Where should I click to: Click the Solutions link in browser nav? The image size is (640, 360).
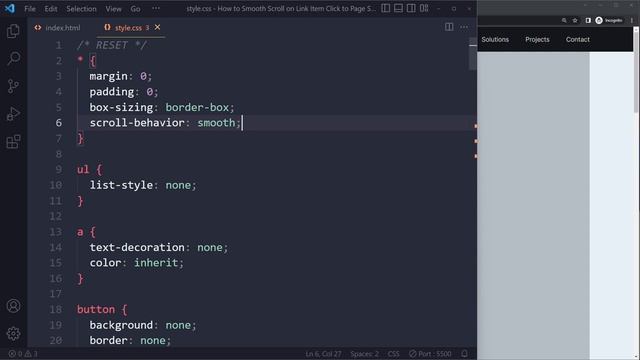pyautogui.click(x=495, y=40)
